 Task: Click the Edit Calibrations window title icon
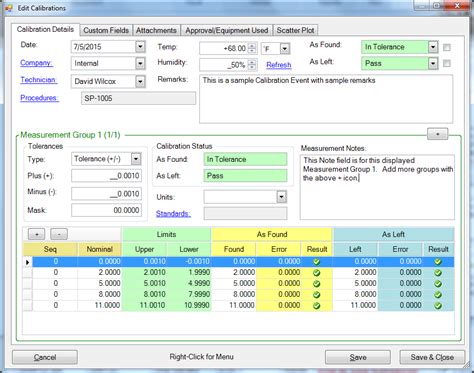pyautogui.click(x=8, y=8)
